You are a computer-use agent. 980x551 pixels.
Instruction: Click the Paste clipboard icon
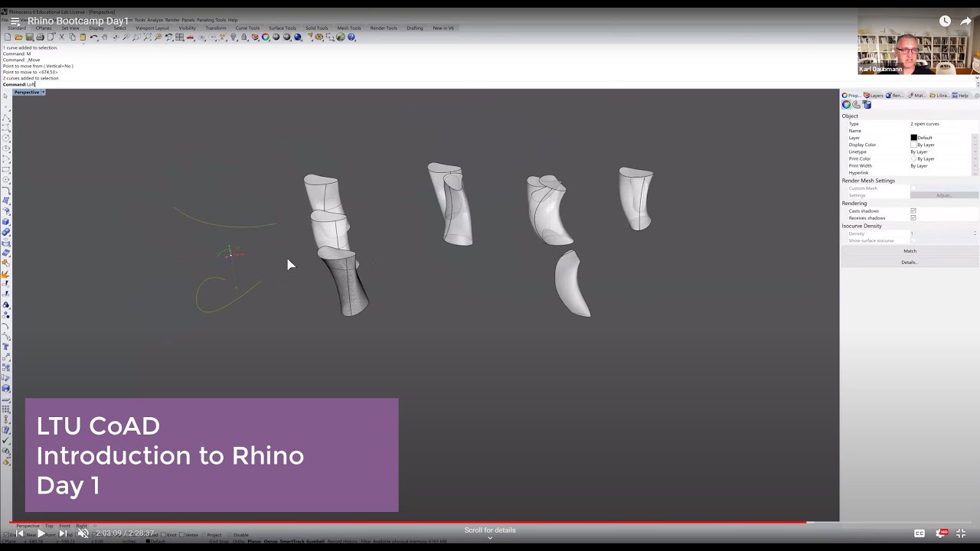tap(83, 37)
